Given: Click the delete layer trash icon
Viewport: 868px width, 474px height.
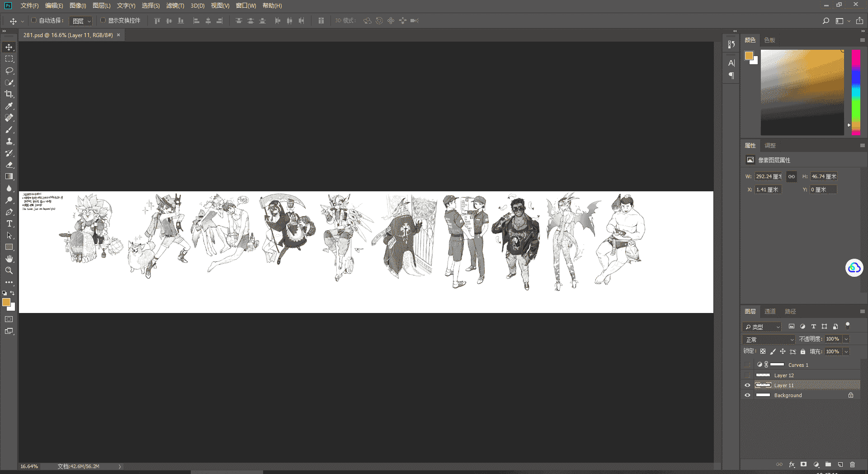Looking at the screenshot, I should coord(852,465).
